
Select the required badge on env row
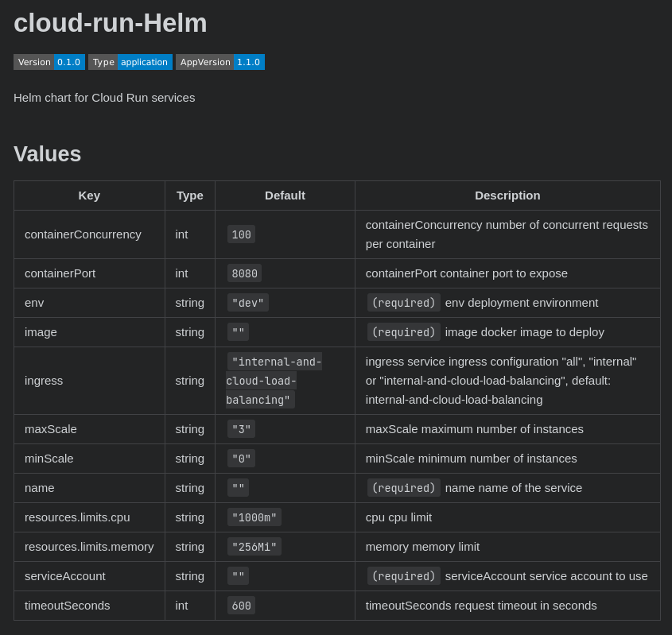pos(404,303)
